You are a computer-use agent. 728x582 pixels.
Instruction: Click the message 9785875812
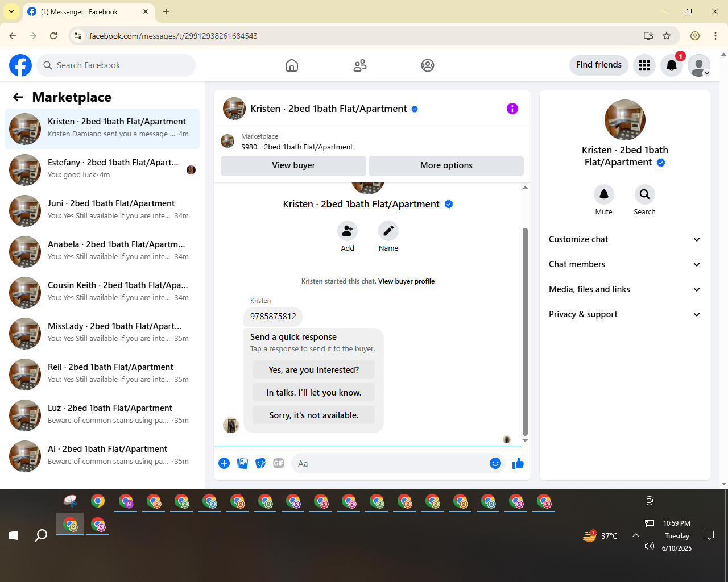point(274,317)
